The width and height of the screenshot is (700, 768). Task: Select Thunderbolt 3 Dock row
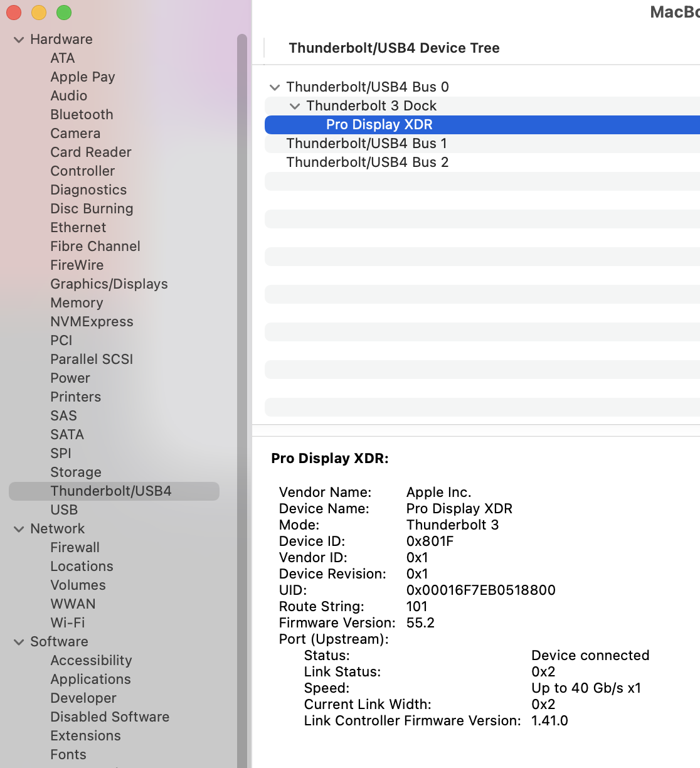click(x=482, y=106)
